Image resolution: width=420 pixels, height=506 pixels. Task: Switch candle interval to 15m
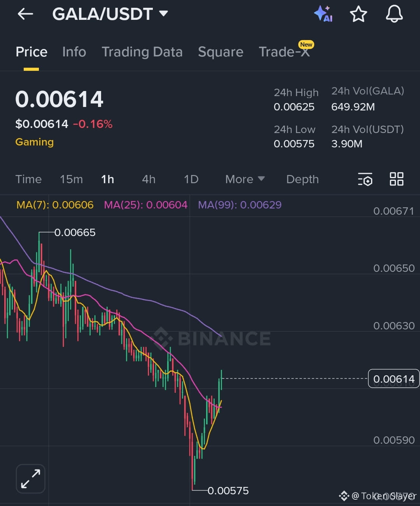point(71,179)
